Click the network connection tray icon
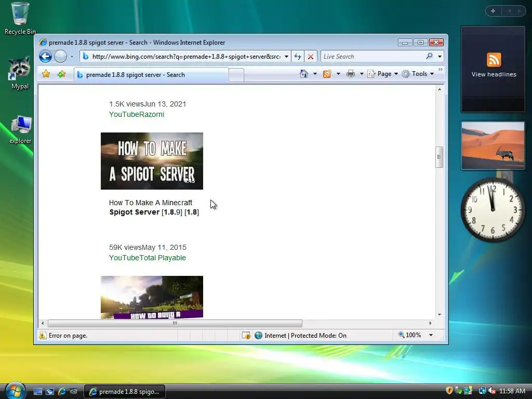The height and width of the screenshot is (399, 532). click(482, 391)
